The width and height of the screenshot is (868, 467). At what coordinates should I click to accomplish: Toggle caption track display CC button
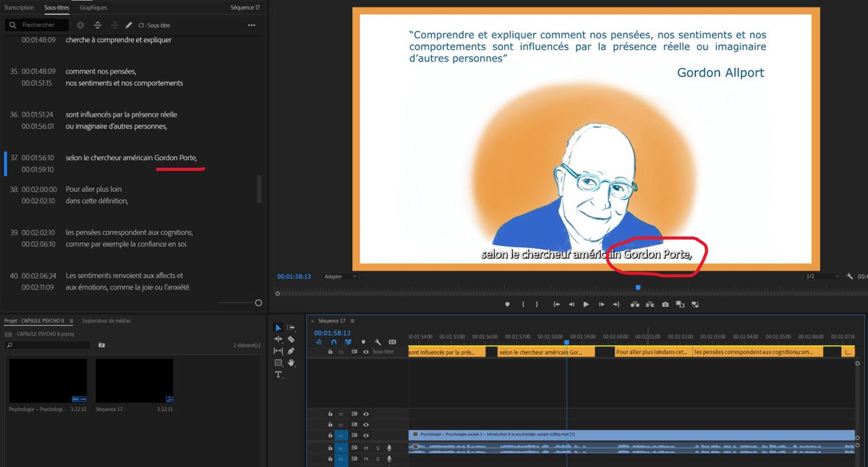tap(392, 342)
